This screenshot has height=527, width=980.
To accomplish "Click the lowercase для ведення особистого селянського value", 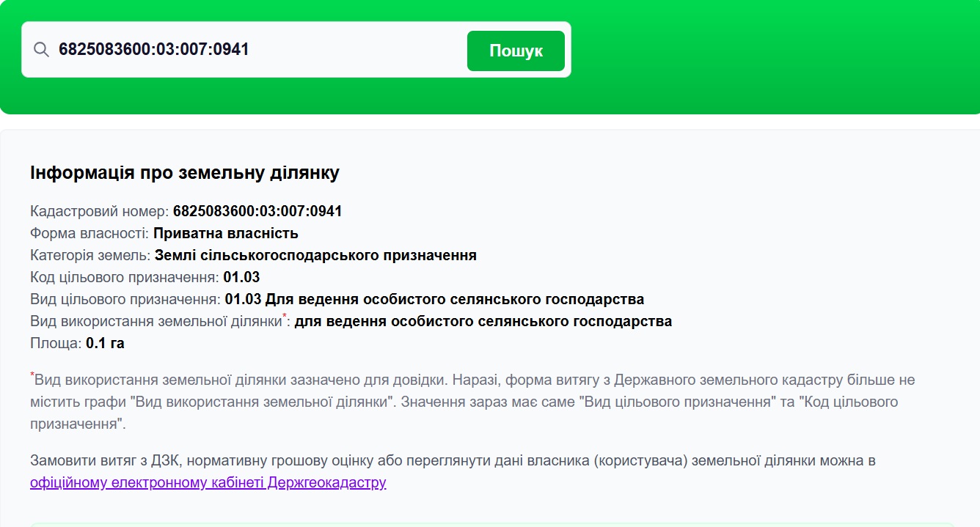I will (483, 322).
